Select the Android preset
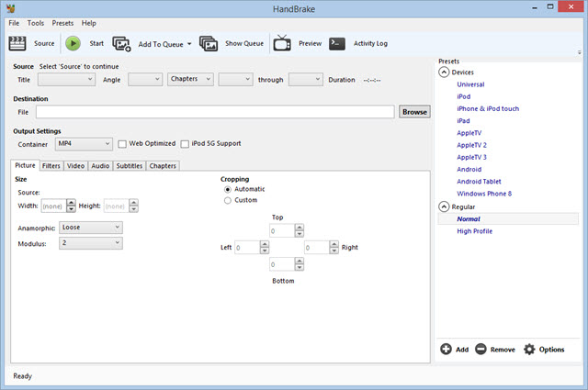Screen dimensions: 588x390 tap(469, 170)
